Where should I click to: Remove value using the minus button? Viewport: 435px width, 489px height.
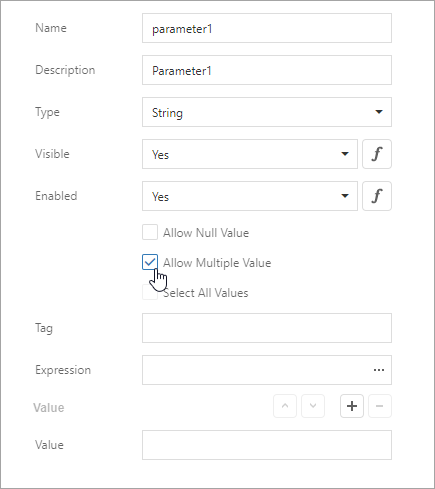380,406
